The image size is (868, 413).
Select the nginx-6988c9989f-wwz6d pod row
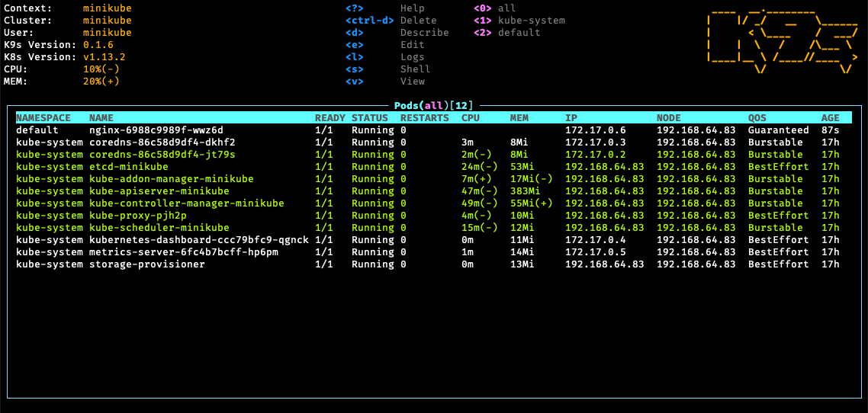[427, 130]
